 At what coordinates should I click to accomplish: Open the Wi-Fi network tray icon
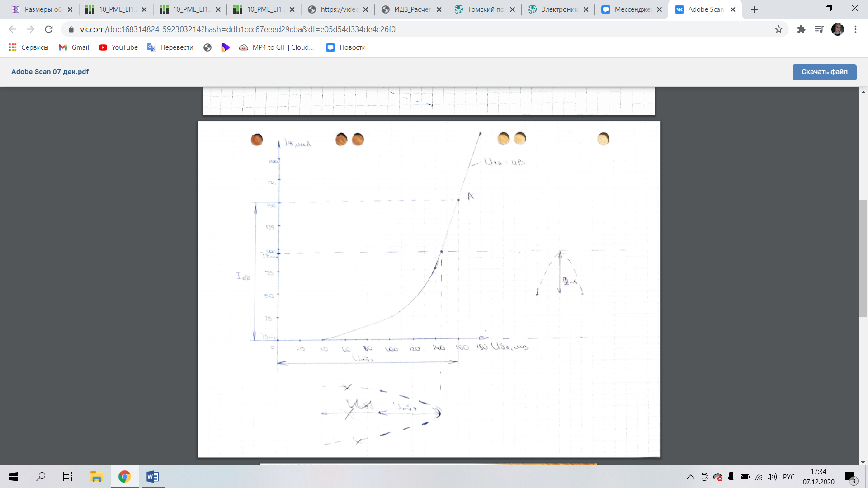(759, 477)
